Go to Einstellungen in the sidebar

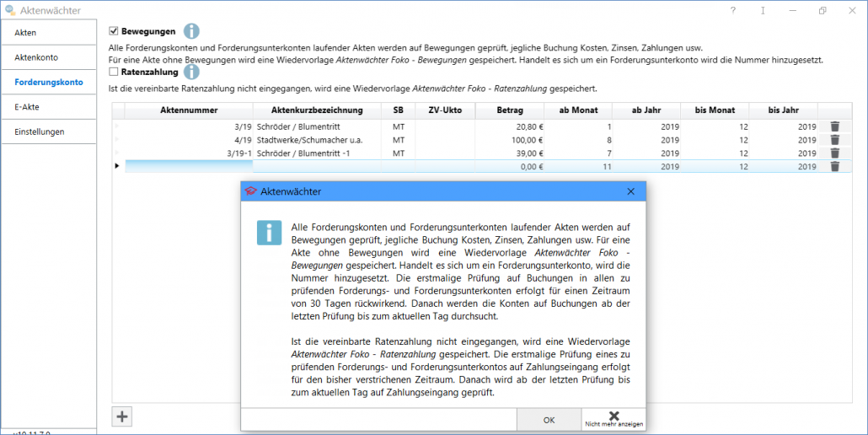49,132
